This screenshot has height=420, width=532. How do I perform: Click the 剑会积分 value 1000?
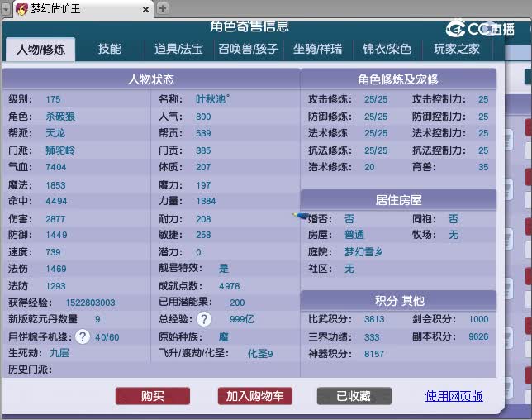478,319
